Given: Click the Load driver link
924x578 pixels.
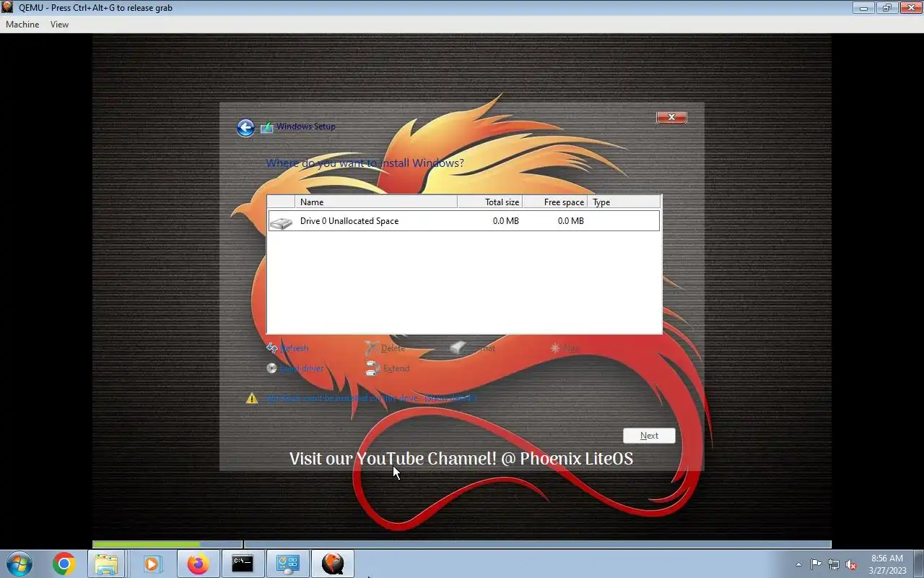Looking at the screenshot, I should click(x=302, y=368).
